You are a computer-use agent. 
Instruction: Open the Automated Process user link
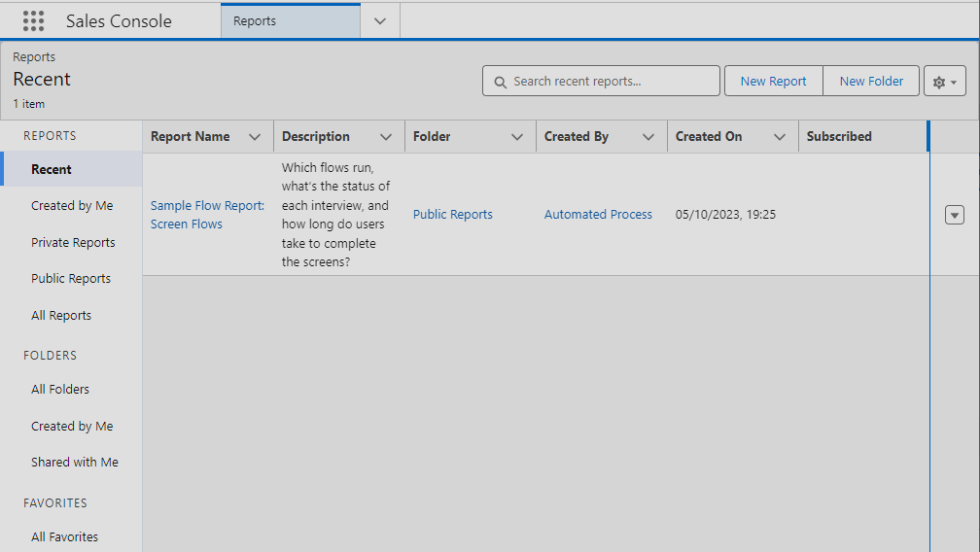coord(598,214)
